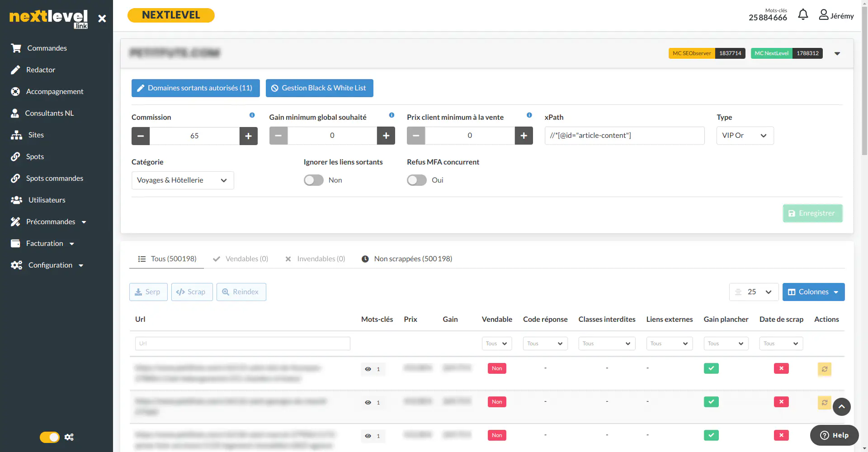This screenshot has width=868, height=452.
Task: View keywords eye icon in second row
Action: coord(368,403)
